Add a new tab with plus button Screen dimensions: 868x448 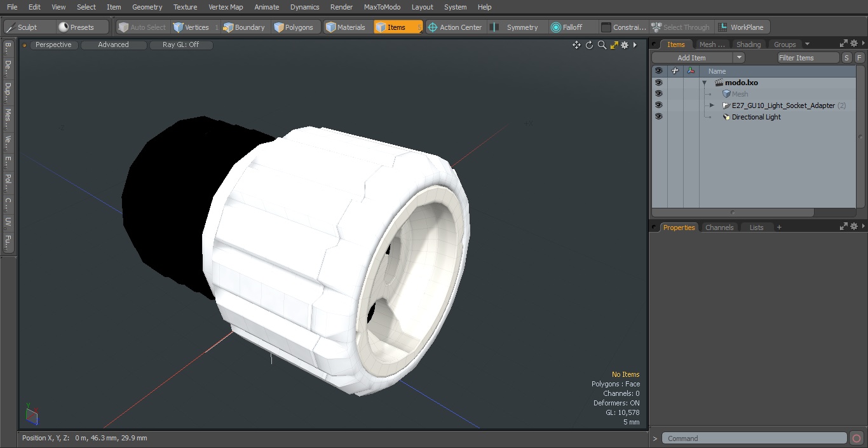click(x=779, y=227)
